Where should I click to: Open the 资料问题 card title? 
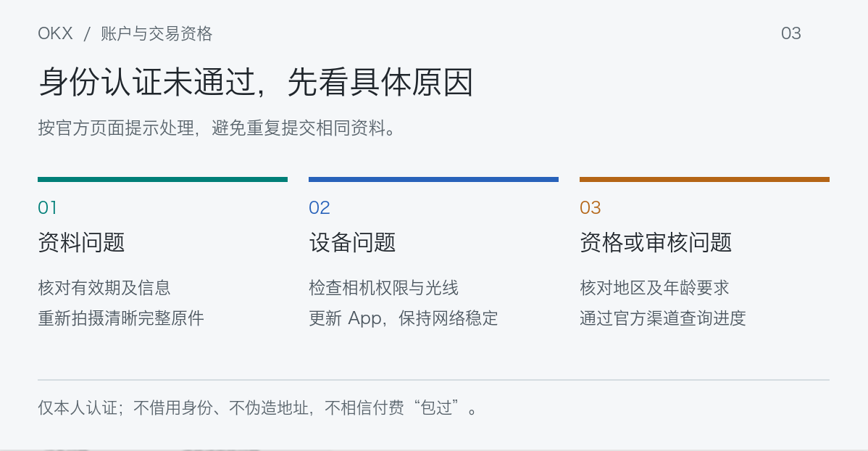(x=81, y=243)
